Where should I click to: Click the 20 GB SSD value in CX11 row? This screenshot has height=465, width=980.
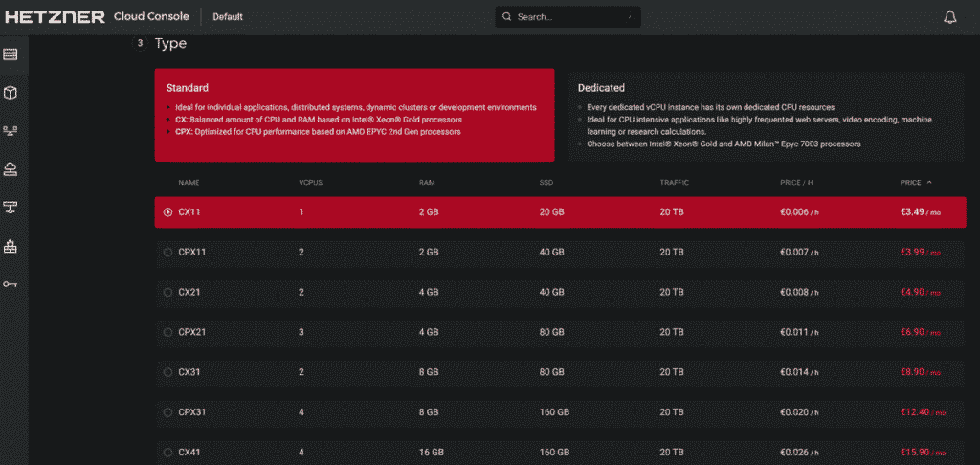point(552,212)
